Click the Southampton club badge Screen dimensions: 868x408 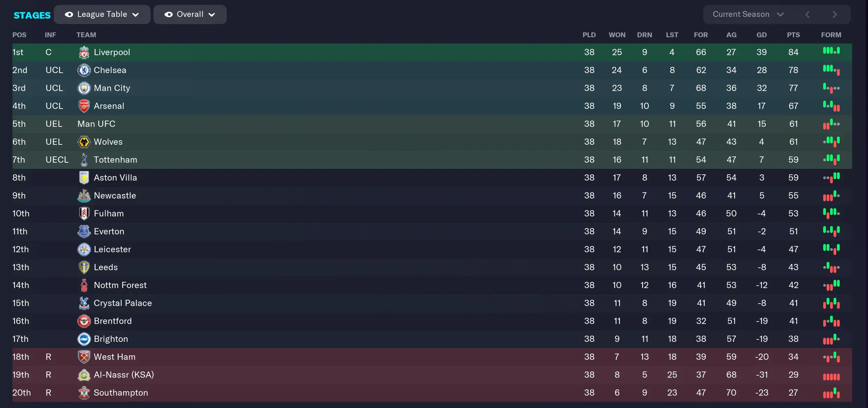(84, 393)
